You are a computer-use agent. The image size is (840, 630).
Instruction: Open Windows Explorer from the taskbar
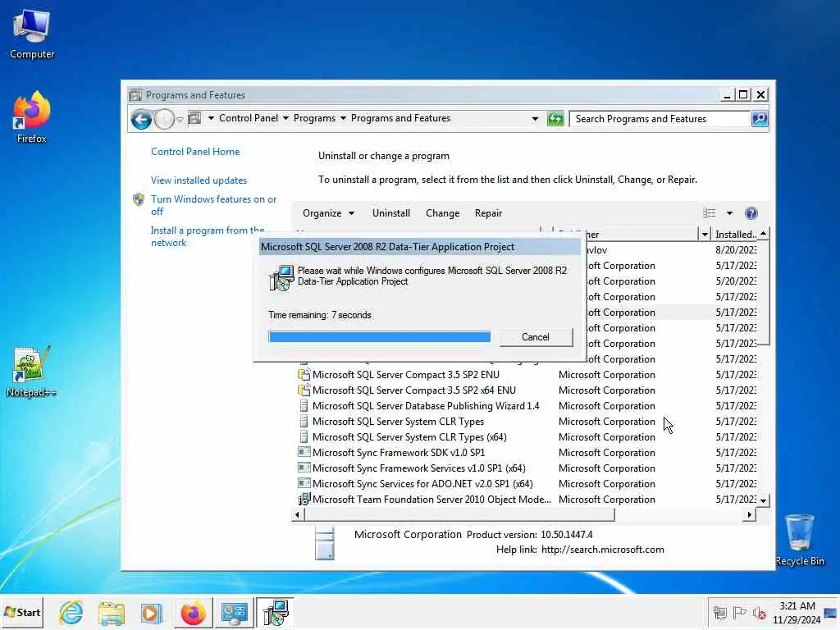[112, 612]
